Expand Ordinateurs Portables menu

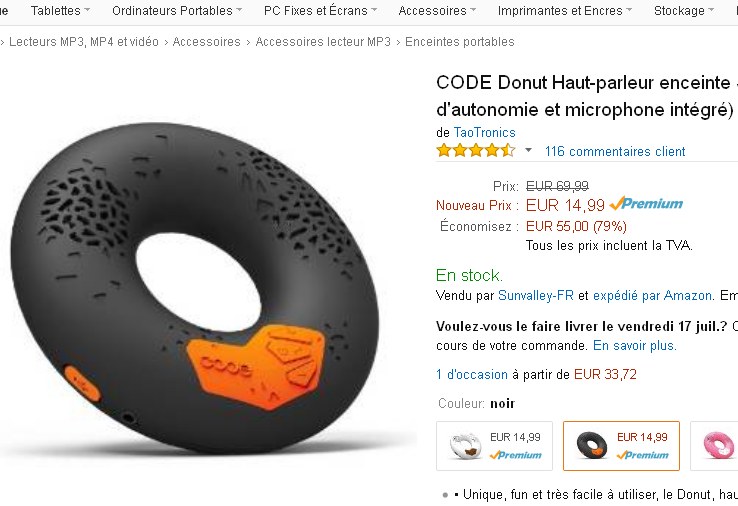pos(177,10)
